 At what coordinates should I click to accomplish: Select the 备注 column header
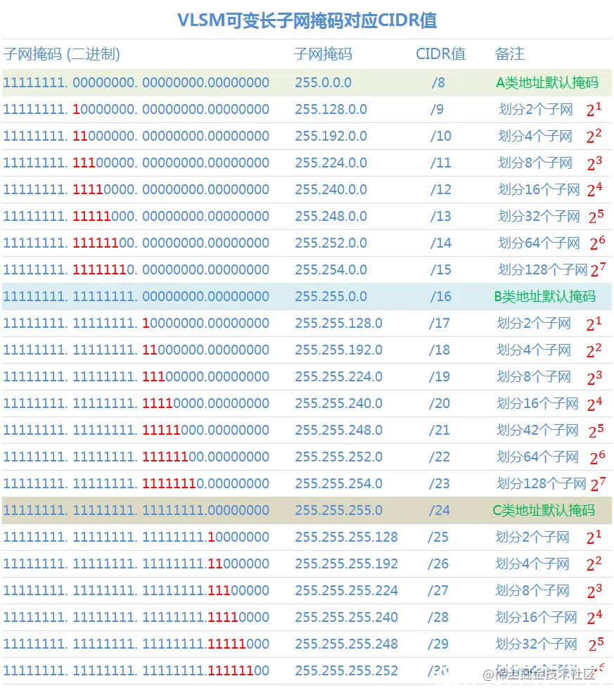[509, 54]
